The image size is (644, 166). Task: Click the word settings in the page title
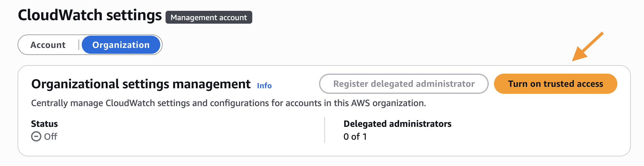pyautogui.click(x=134, y=15)
